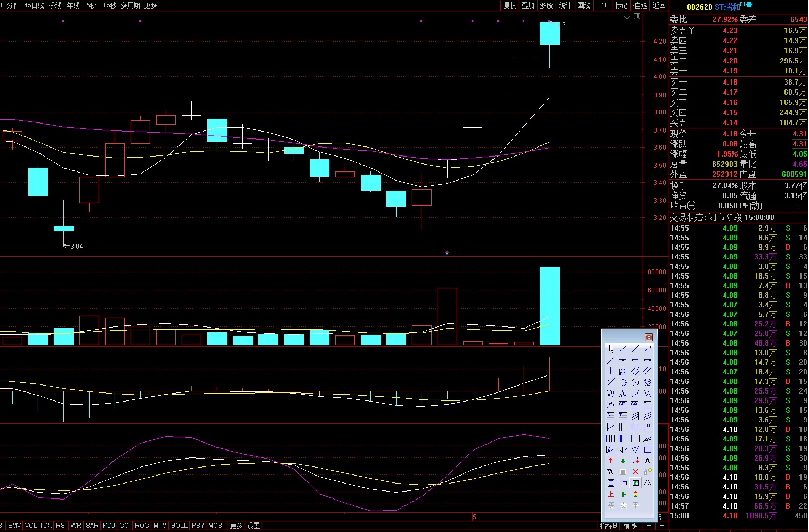Screen dimensions: 809x532
Task: Expand the 更多 periods dropdown
Action: coord(153,5)
